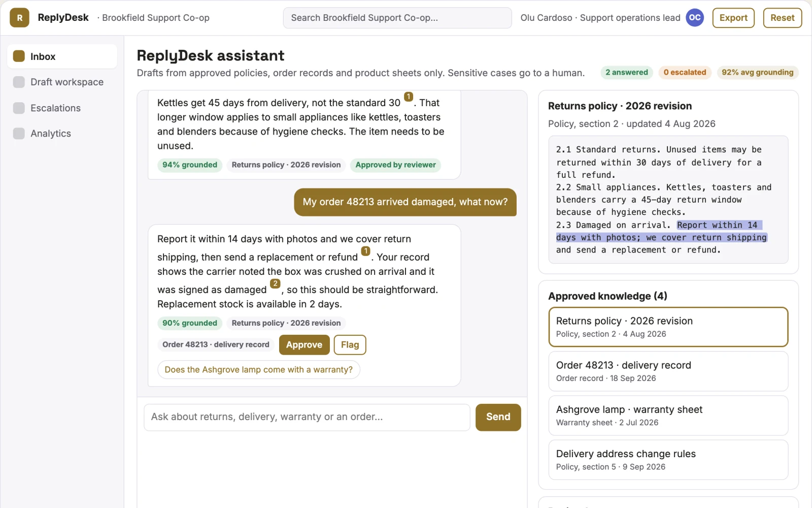Click the Draft workspace sidebar icon
The width and height of the screenshot is (812, 508).
[x=19, y=82]
